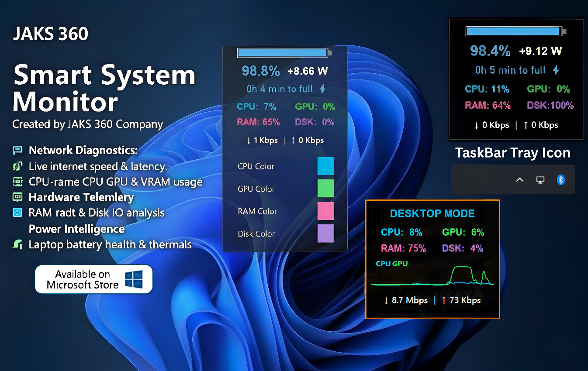Click the power icon beside RAM & Disk IO
Image resolution: width=588 pixels, height=371 pixels.
[x=17, y=213]
